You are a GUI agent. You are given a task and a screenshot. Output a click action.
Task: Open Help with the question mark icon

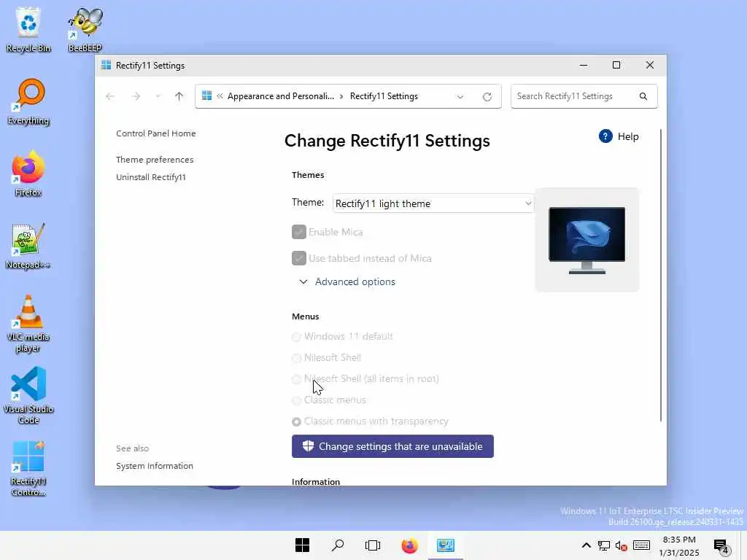(x=605, y=136)
